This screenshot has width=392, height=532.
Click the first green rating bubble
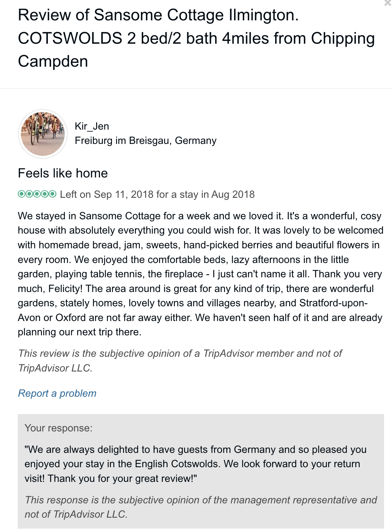point(21,194)
